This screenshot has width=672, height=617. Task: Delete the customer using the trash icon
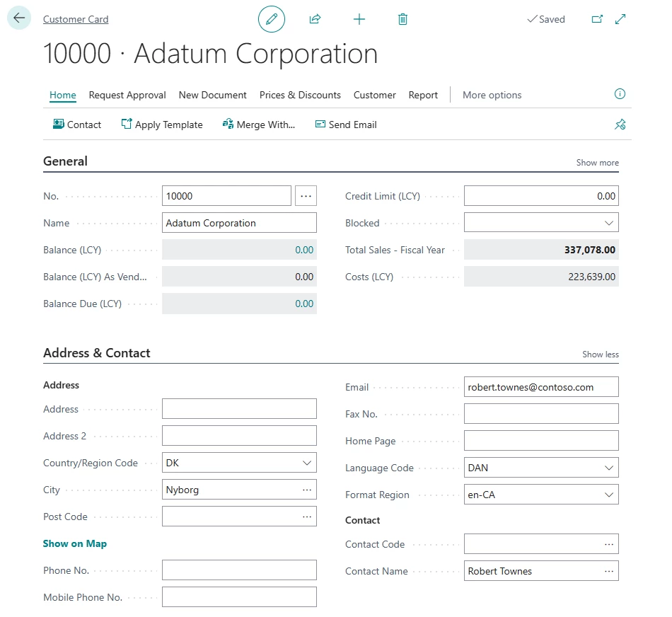(402, 19)
